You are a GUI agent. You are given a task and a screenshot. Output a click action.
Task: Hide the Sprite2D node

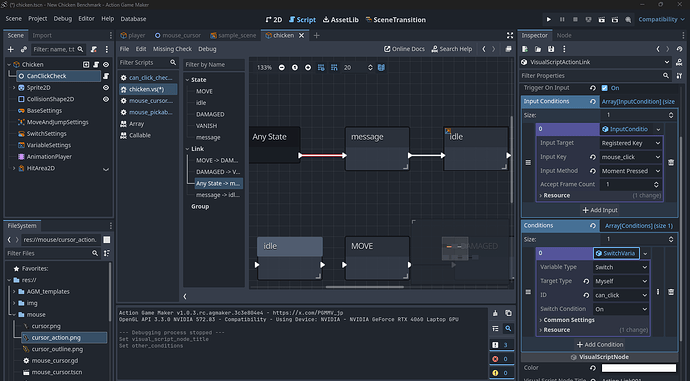point(106,88)
